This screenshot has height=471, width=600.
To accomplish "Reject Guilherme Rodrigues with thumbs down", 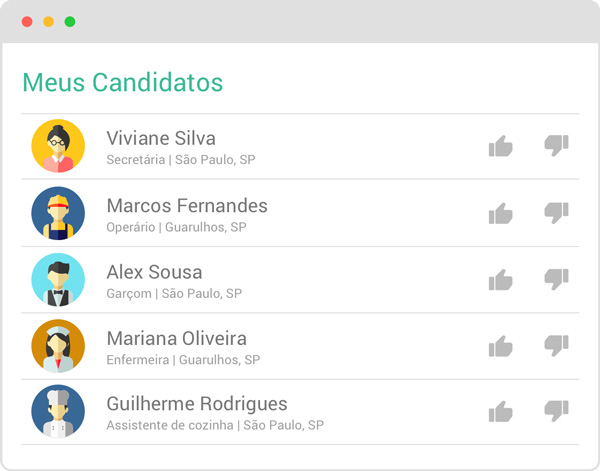I will point(556,410).
